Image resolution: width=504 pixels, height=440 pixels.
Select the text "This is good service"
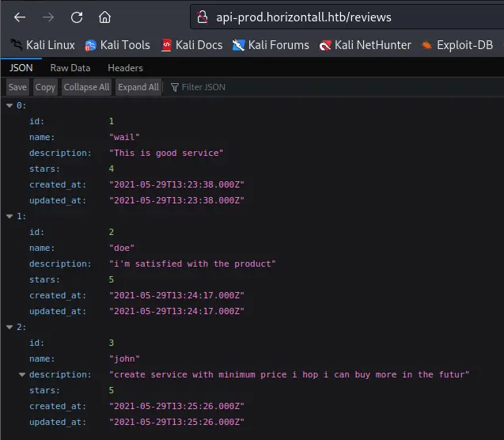166,153
